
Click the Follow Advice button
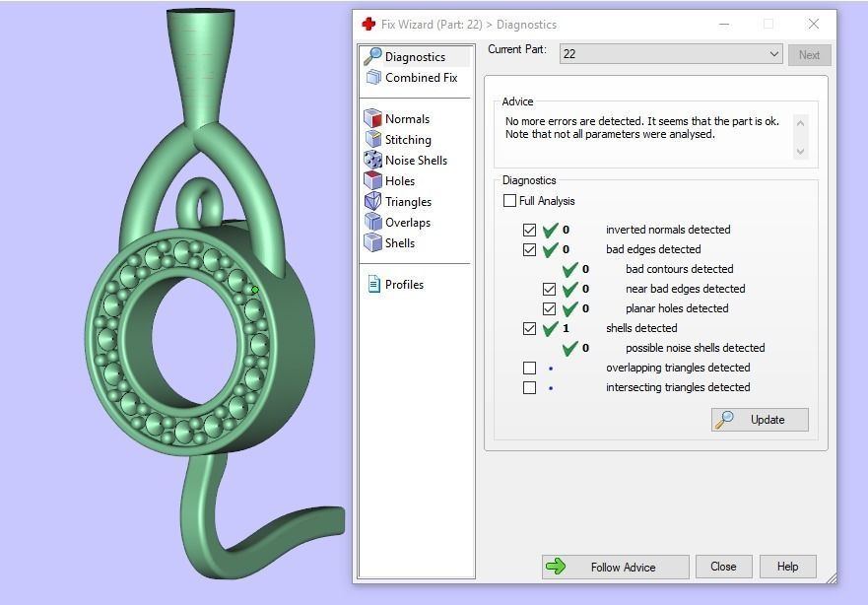[x=615, y=567]
